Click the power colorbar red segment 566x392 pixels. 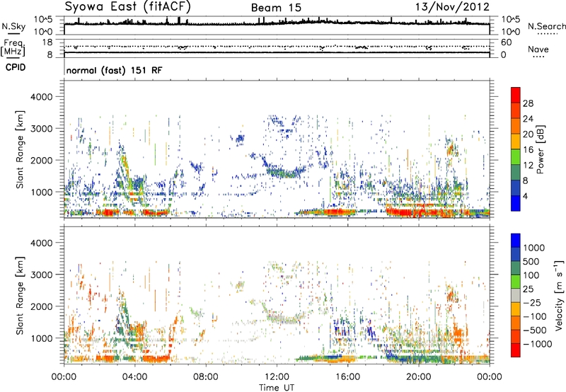516,95
